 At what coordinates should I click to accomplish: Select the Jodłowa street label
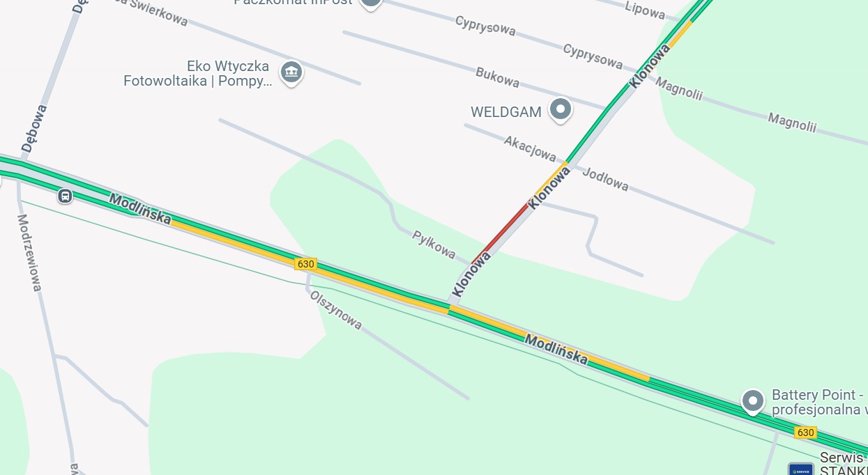[605, 179]
